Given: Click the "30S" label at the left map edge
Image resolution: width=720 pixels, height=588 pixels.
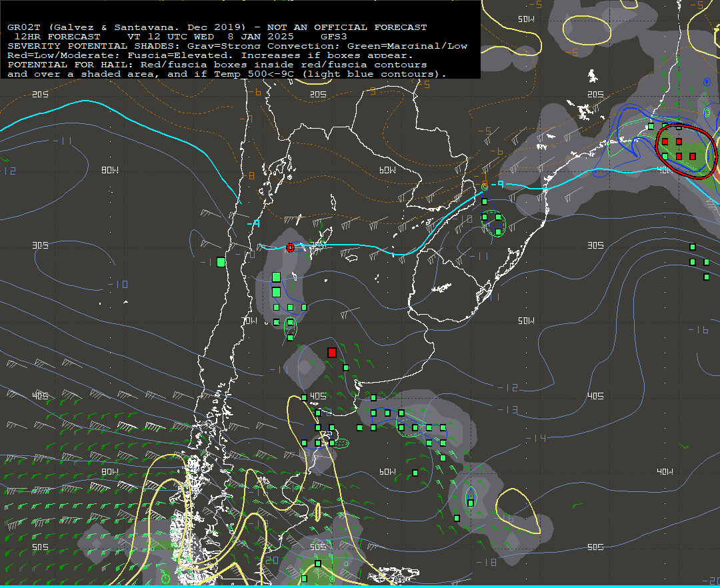Looking at the screenshot, I should coord(40,245).
